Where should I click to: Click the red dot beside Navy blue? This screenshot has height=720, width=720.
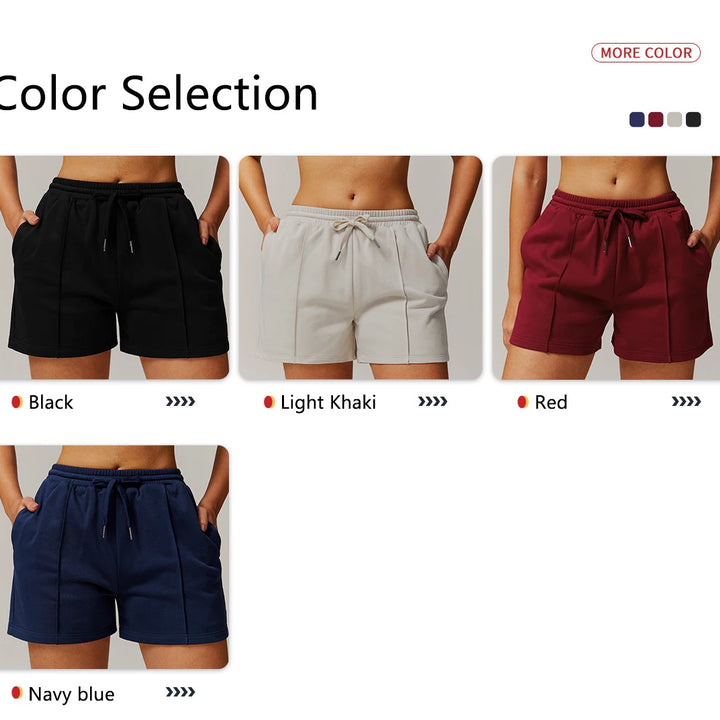[x=17, y=692]
